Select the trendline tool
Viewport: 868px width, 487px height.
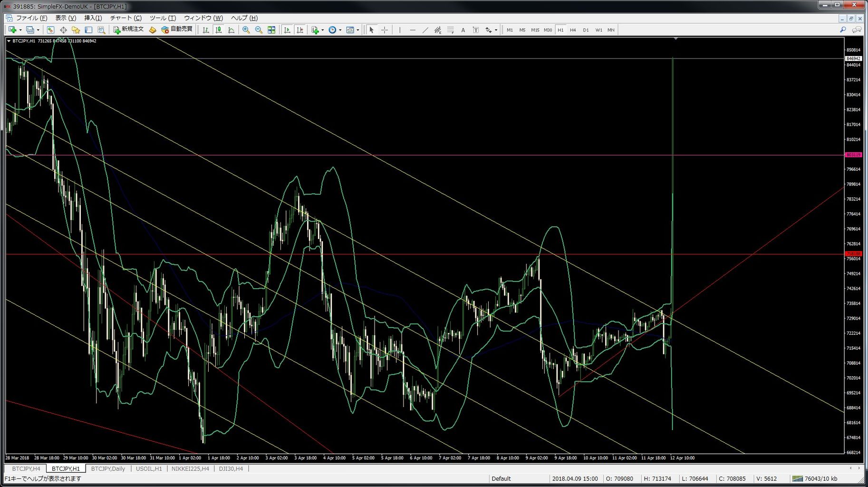(x=425, y=30)
